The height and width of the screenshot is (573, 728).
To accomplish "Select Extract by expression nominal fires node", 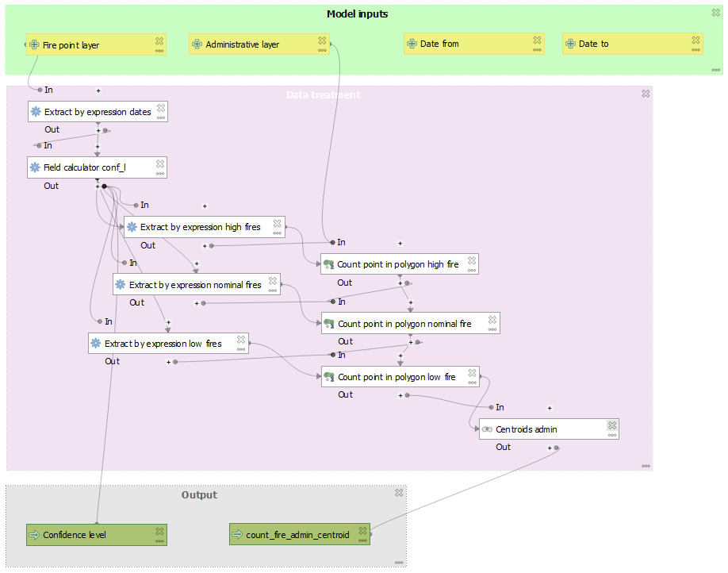I will (x=194, y=285).
